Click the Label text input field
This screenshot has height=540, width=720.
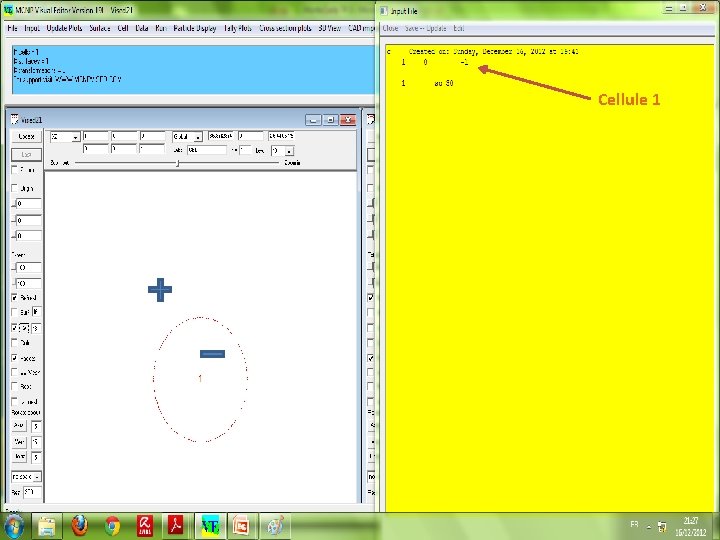pyautogui.click(x=207, y=150)
